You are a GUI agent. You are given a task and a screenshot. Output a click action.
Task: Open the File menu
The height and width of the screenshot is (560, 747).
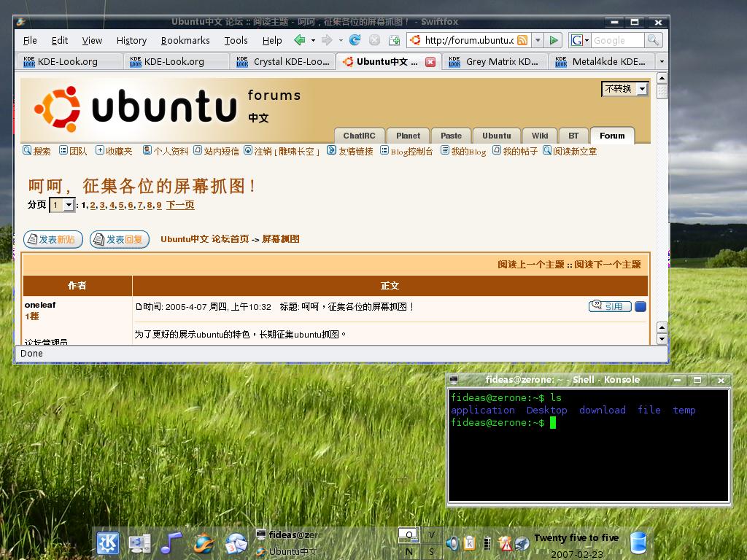30,41
